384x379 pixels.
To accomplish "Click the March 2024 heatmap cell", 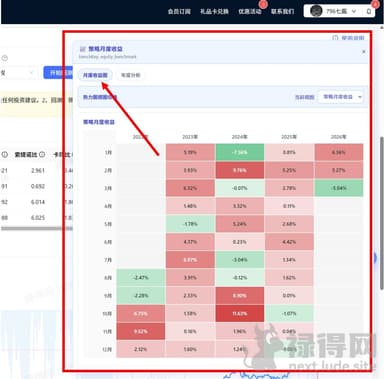I will point(240,188).
